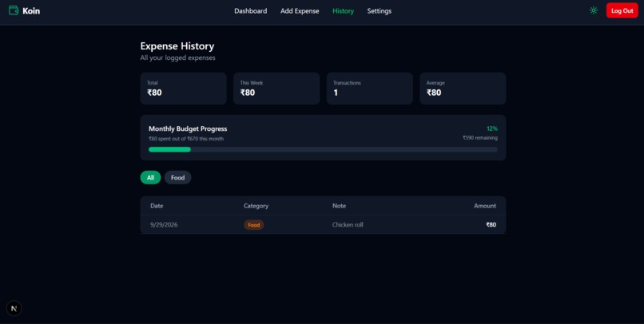
Task: Click the orange Food category badge
Action: [x=254, y=225]
